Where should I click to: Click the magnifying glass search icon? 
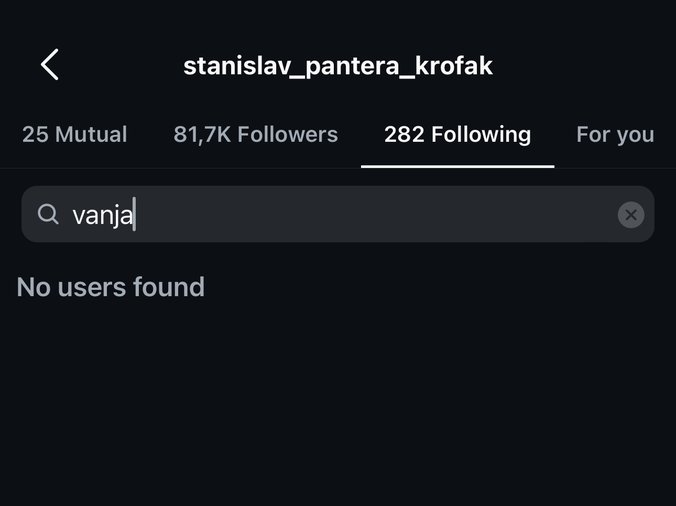tap(48, 215)
